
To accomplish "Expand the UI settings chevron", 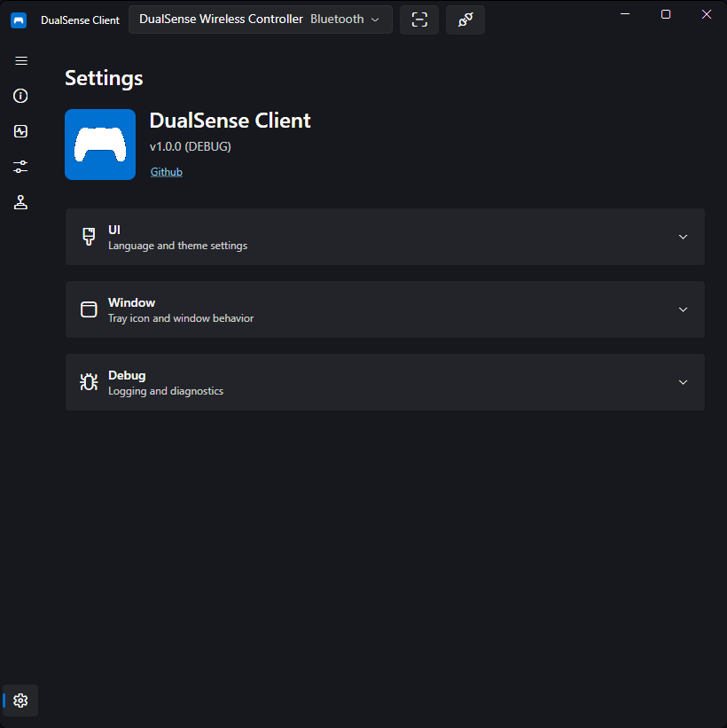I will coord(683,237).
